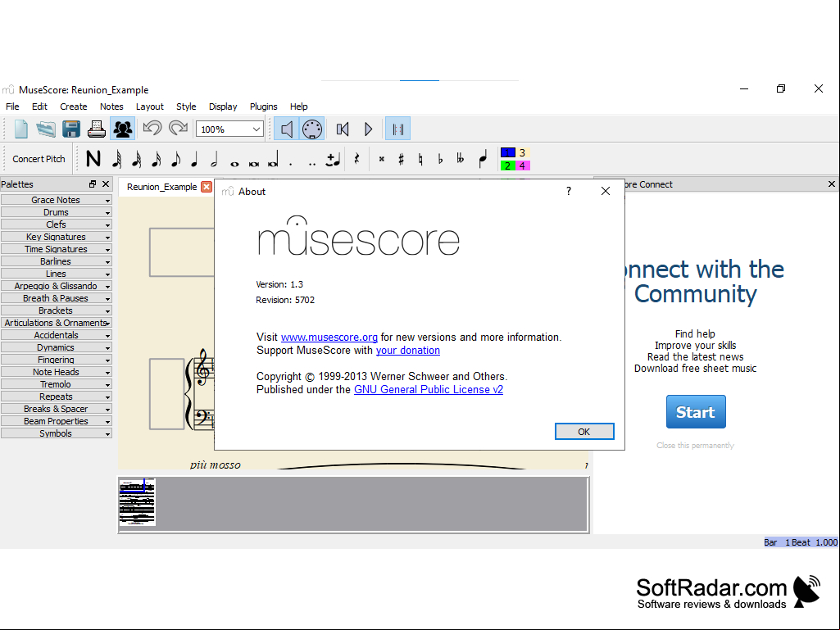Viewport: 840px width, 630px height.
Task: Select the 16th note duration
Action: coord(157,159)
